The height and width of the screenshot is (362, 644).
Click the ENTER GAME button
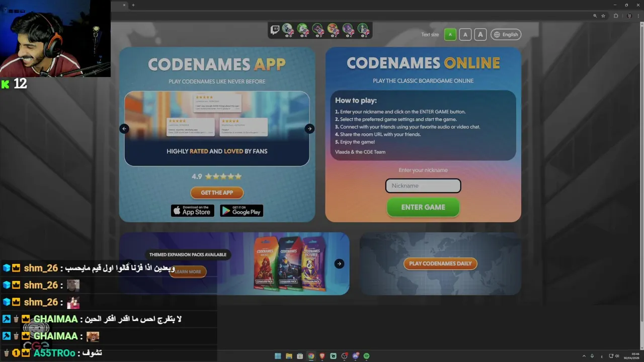tap(423, 207)
